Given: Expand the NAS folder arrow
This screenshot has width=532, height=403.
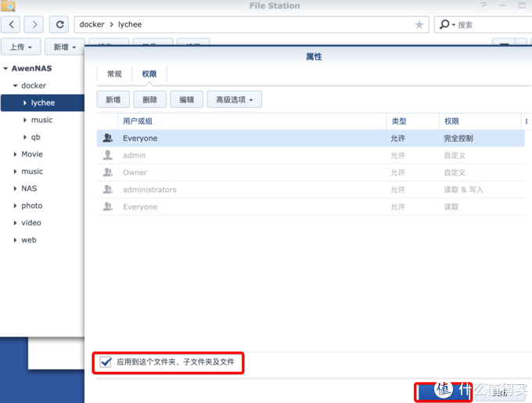Looking at the screenshot, I should [15, 189].
